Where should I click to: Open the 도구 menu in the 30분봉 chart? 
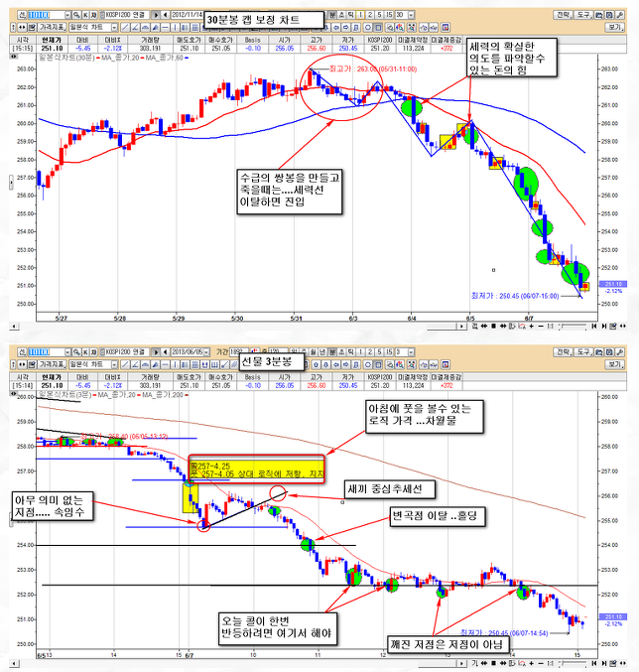583,15
